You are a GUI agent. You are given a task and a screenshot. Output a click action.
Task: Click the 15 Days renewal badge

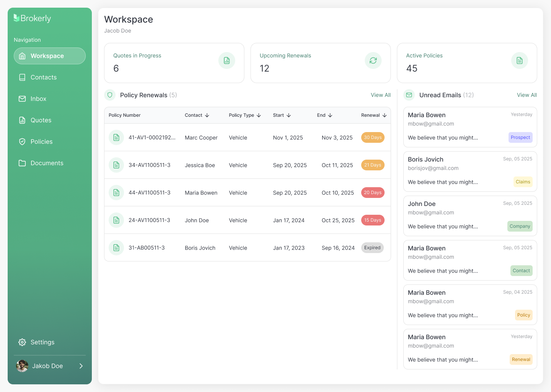pyautogui.click(x=373, y=220)
